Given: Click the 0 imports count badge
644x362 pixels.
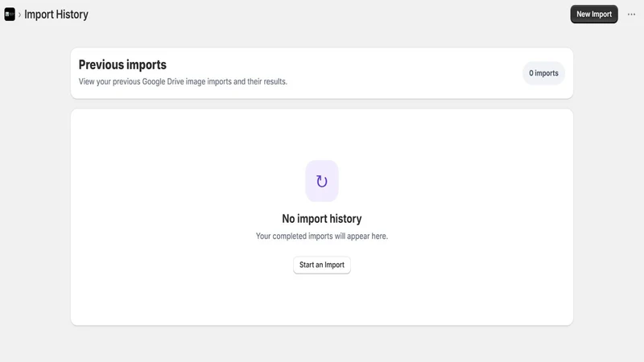Looking at the screenshot, I should [x=543, y=73].
